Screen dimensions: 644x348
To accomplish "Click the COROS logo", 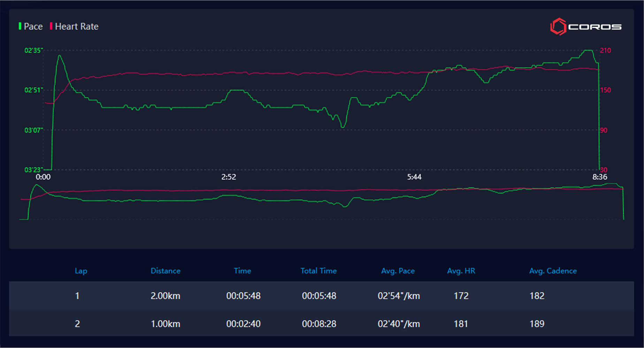I will point(585,27).
